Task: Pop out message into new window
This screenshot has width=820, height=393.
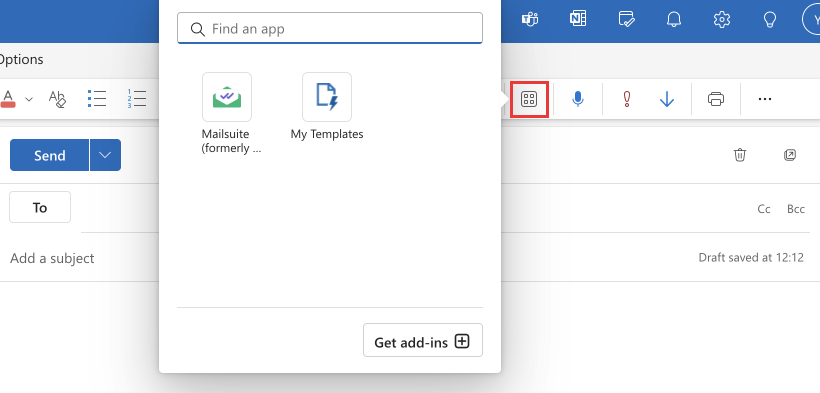Action: coord(790,155)
